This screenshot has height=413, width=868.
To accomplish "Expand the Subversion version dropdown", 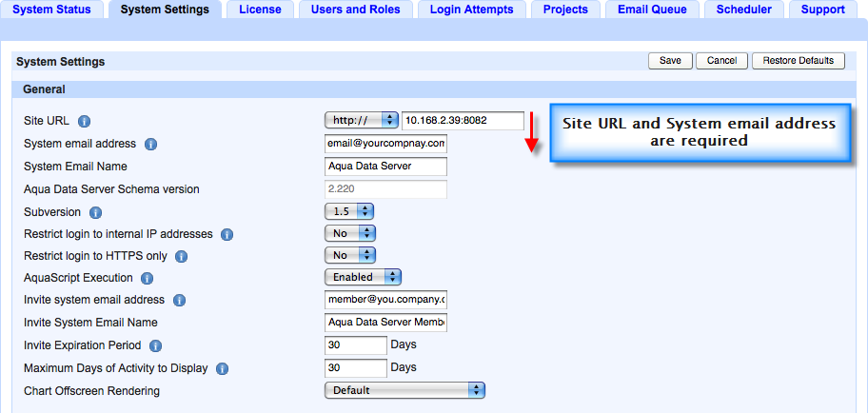I will pos(349,211).
